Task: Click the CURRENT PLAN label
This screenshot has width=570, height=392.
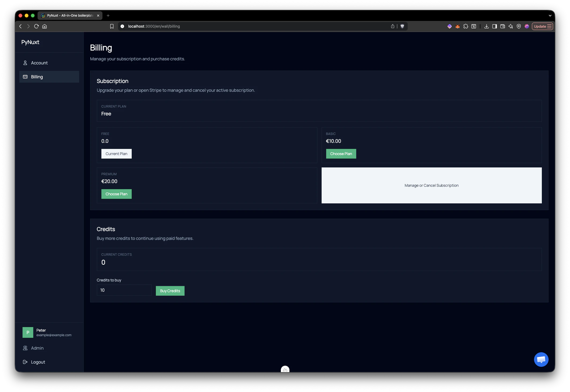Action: pos(114,107)
